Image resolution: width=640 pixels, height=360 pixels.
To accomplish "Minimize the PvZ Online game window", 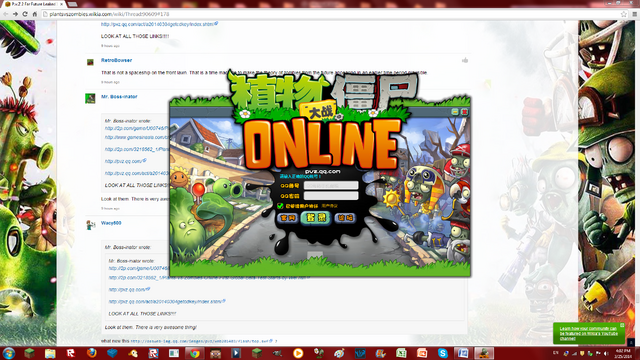I will (x=455, y=111).
